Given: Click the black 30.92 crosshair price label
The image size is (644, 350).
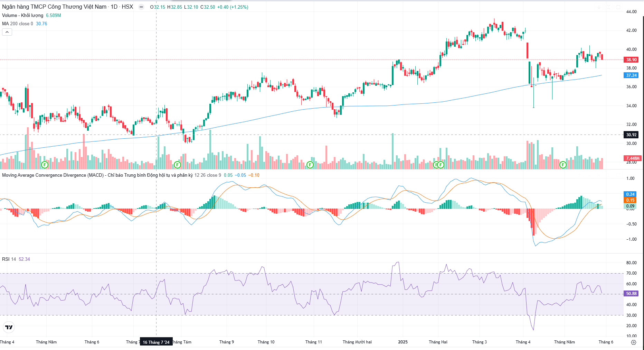Looking at the screenshot, I should (631, 135).
